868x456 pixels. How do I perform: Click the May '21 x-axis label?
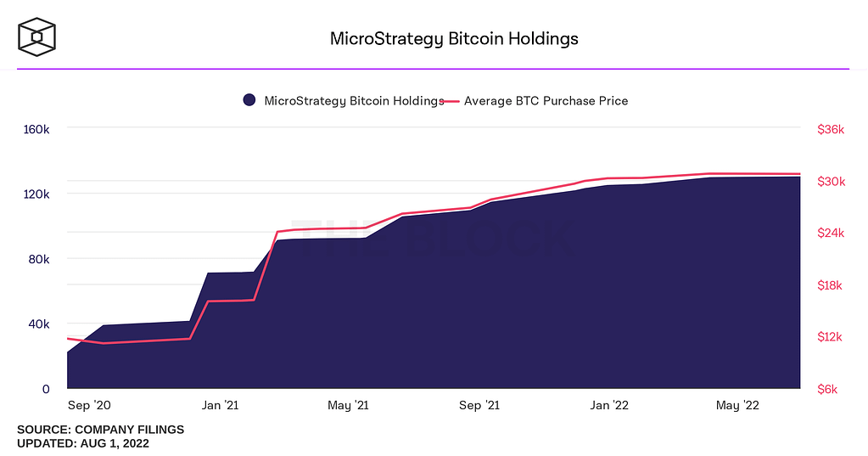pos(349,406)
